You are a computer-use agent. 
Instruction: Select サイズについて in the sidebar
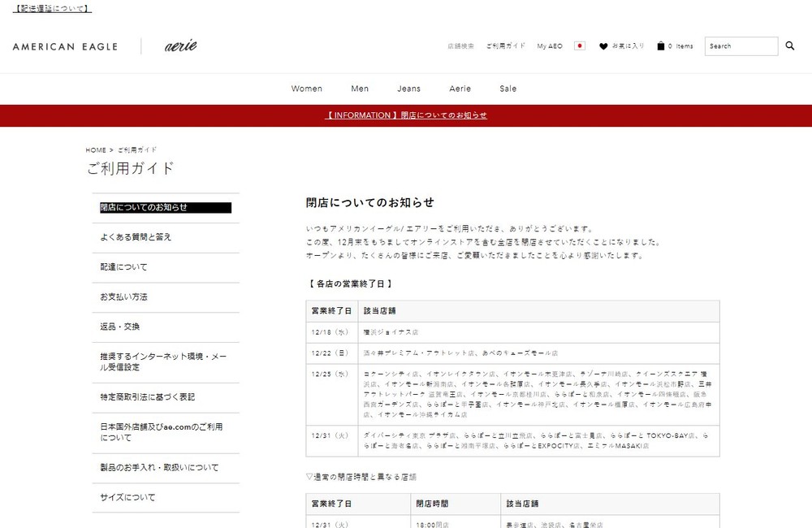127,497
